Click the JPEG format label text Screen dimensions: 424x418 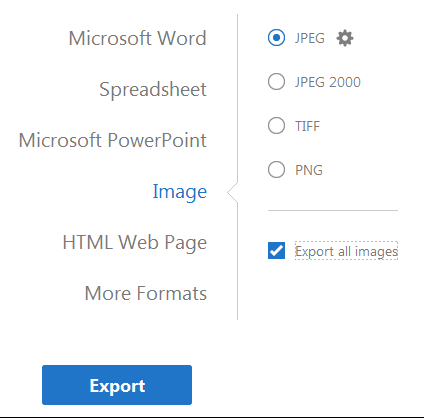[x=309, y=38]
